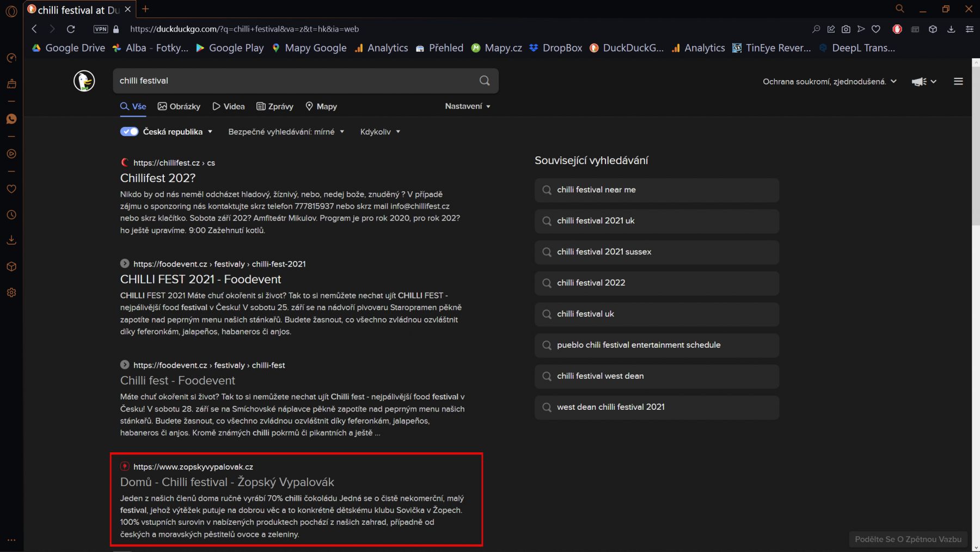The height and width of the screenshot is (552, 980).
Task: Click the snapshot camera icon in address bar
Action: pos(846,29)
